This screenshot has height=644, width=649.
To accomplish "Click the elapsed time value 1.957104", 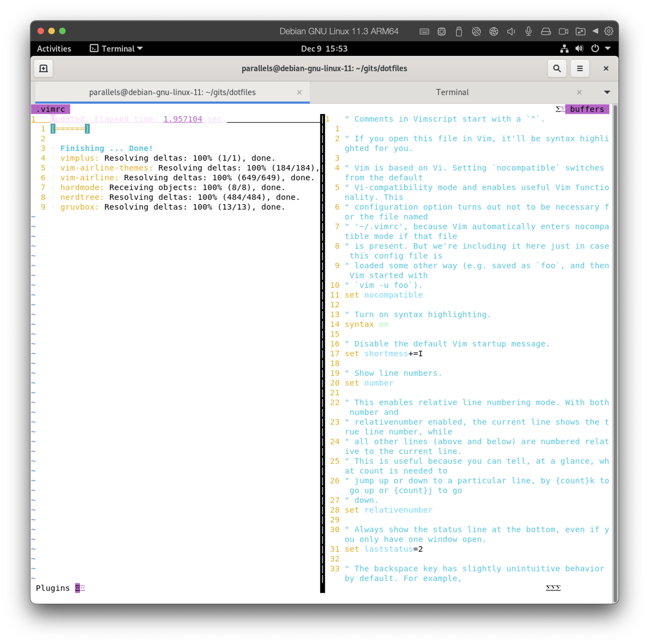I will click(183, 119).
